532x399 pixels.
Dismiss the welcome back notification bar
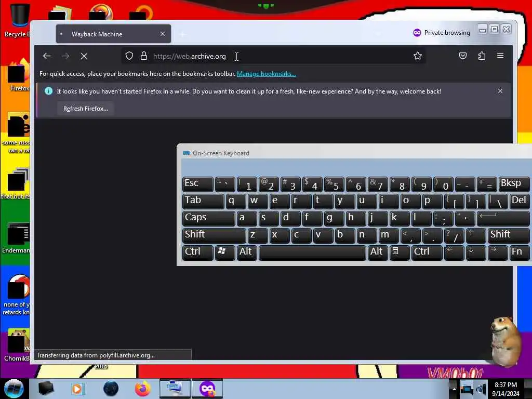(500, 91)
